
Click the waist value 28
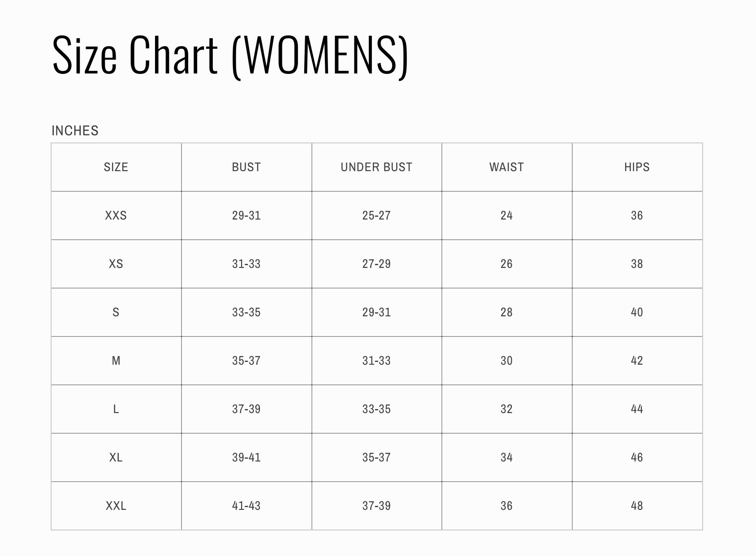click(x=506, y=312)
